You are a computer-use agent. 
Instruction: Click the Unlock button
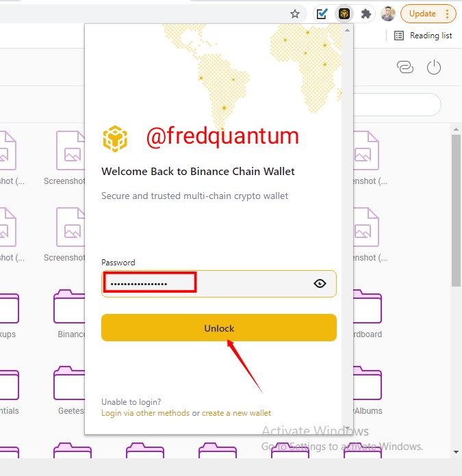pyautogui.click(x=219, y=328)
